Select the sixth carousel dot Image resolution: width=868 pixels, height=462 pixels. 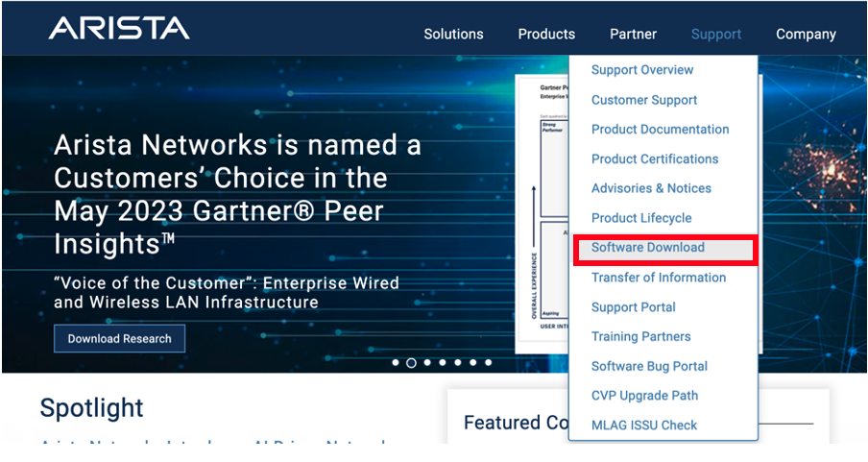472,363
